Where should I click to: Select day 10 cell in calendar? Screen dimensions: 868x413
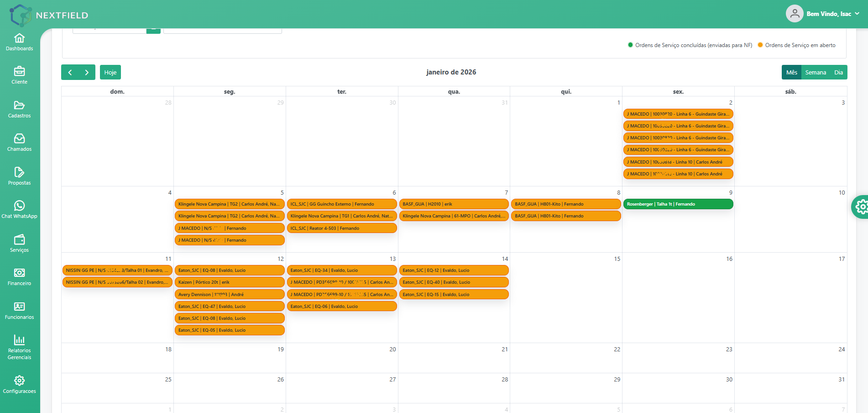pyautogui.click(x=791, y=219)
